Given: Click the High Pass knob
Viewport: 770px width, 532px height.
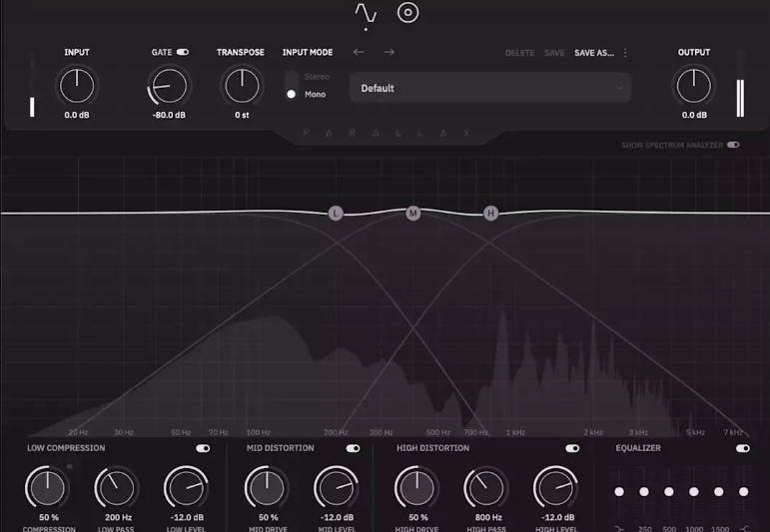Looking at the screenshot, I should coord(486,487).
